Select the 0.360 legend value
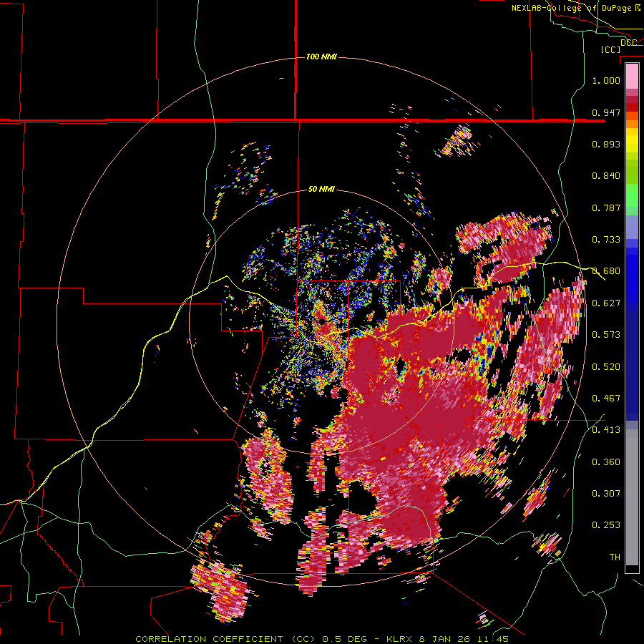644x644 pixels. tap(606, 462)
